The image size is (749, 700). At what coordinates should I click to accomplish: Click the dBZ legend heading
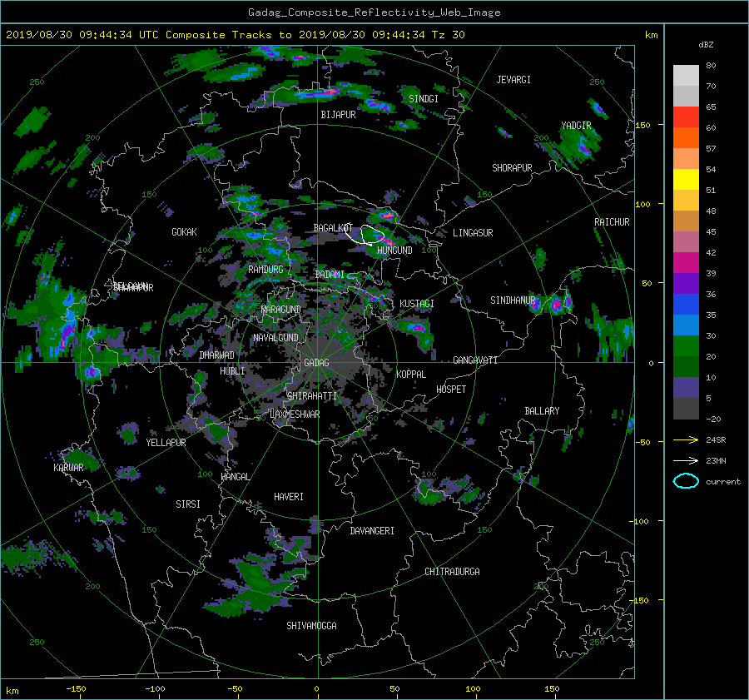tap(706, 44)
